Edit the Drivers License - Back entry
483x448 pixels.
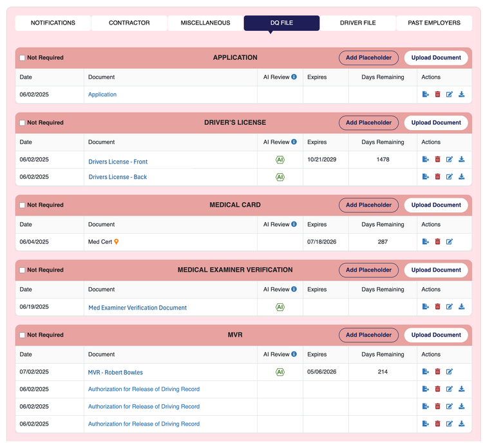(x=450, y=177)
